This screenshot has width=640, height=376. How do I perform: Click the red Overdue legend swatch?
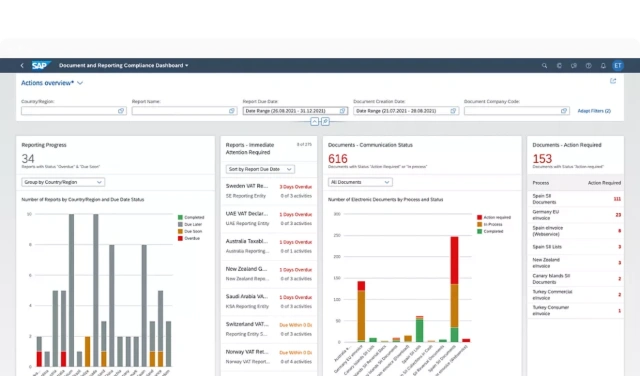180,238
